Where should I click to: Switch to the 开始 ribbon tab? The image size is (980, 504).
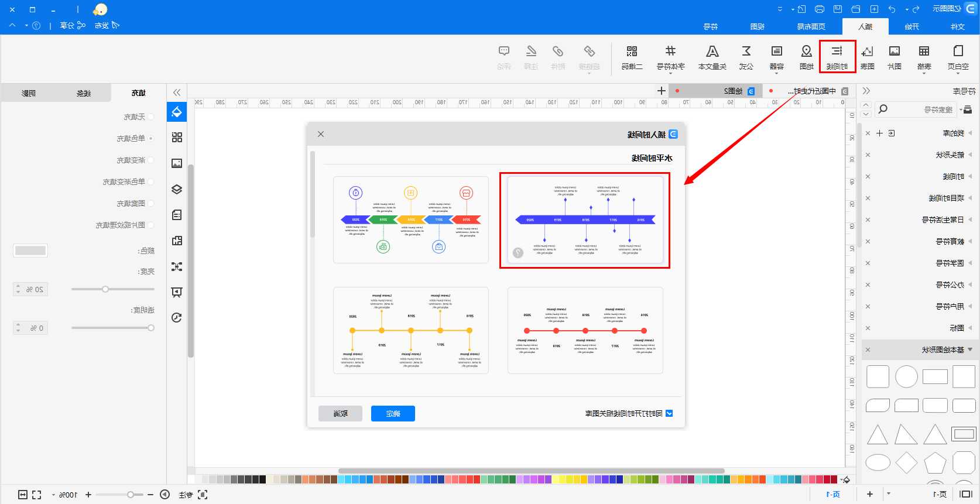point(912,26)
